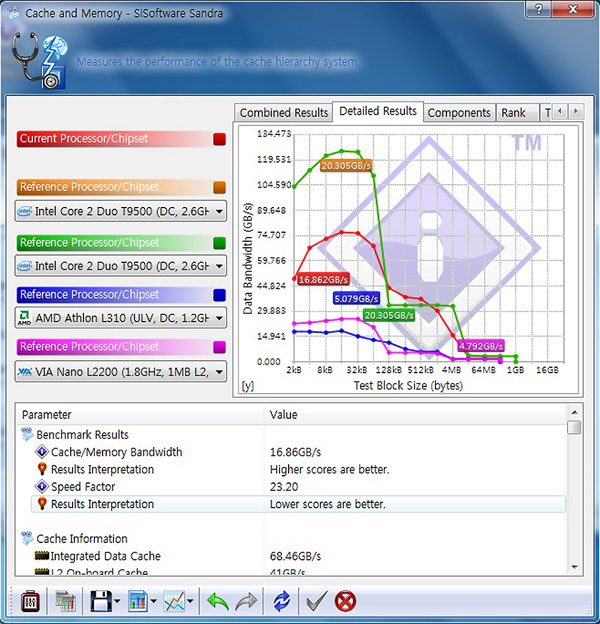Click the question mark help button
600x624 pixels.
(538, 9)
